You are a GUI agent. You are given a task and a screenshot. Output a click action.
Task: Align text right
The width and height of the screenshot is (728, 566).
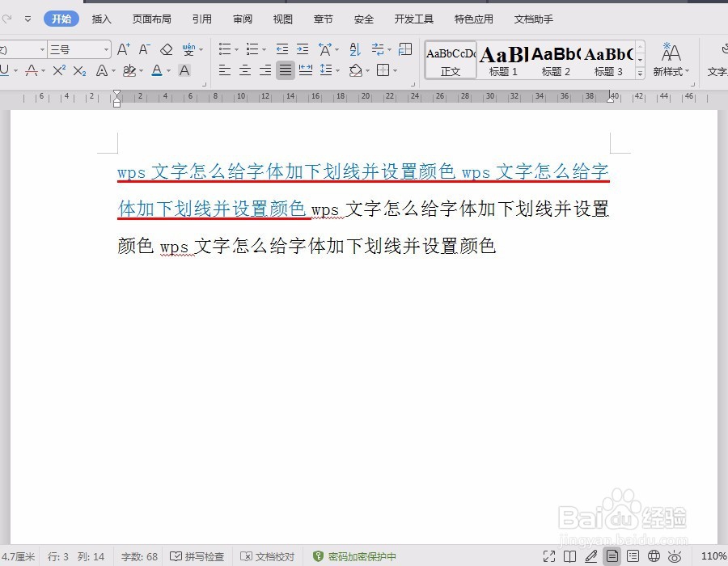(x=265, y=70)
